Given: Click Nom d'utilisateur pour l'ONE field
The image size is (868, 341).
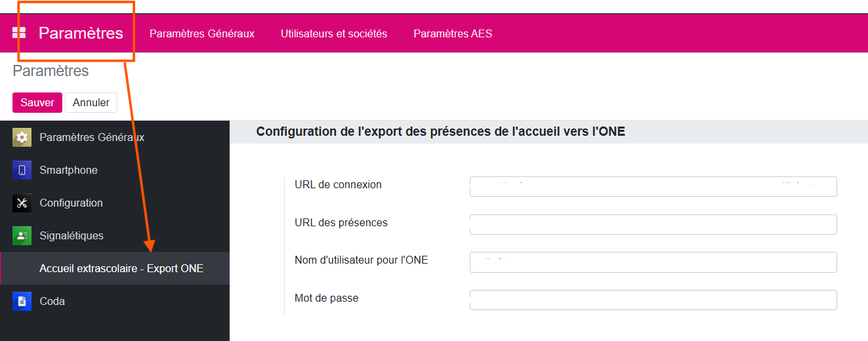Looking at the screenshot, I should pyautogui.click(x=653, y=262).
